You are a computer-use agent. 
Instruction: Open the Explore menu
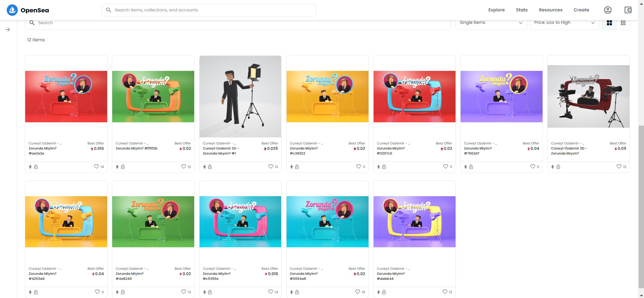(x=497, y=10)
